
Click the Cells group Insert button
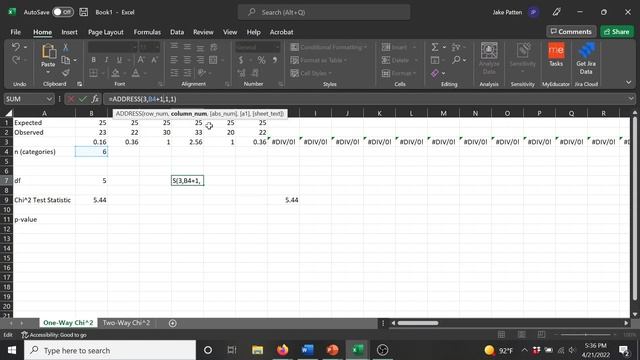coord(399,47)
